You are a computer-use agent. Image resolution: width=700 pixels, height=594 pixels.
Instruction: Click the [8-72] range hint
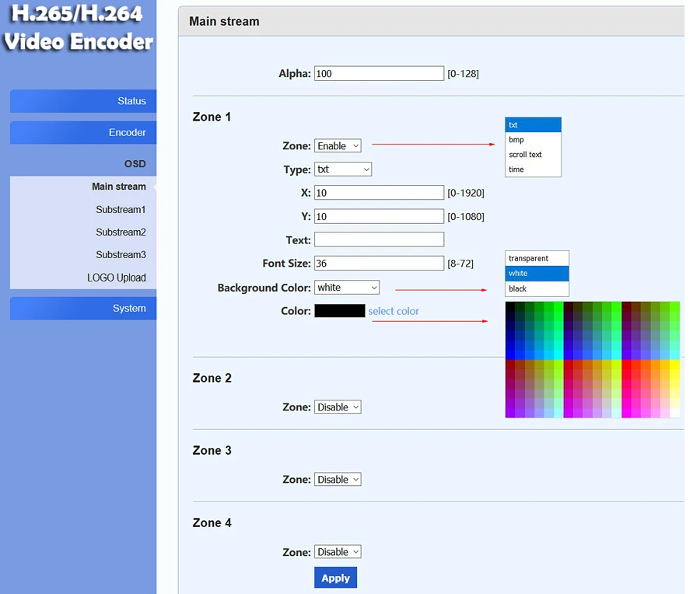(460, 264)
